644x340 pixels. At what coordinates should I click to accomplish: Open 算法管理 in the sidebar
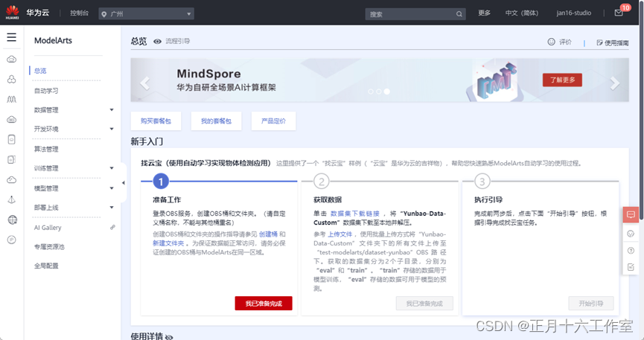tap(46, 149)
